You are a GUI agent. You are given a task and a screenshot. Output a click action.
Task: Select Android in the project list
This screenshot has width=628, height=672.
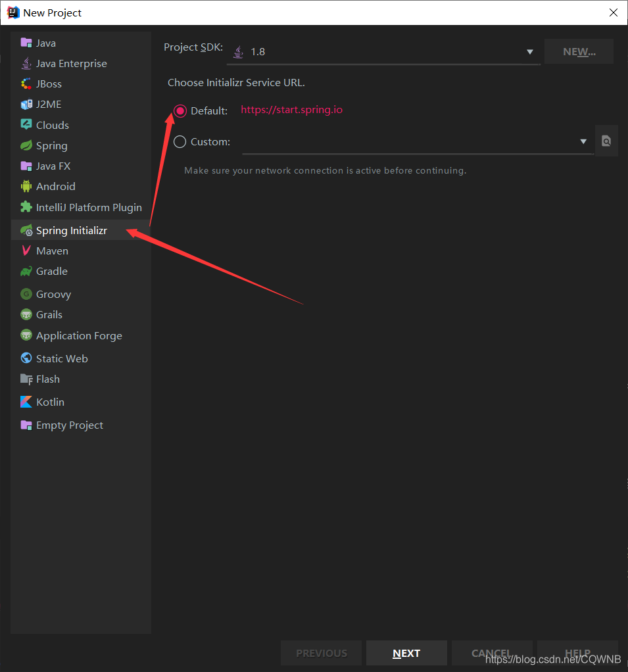81,187
